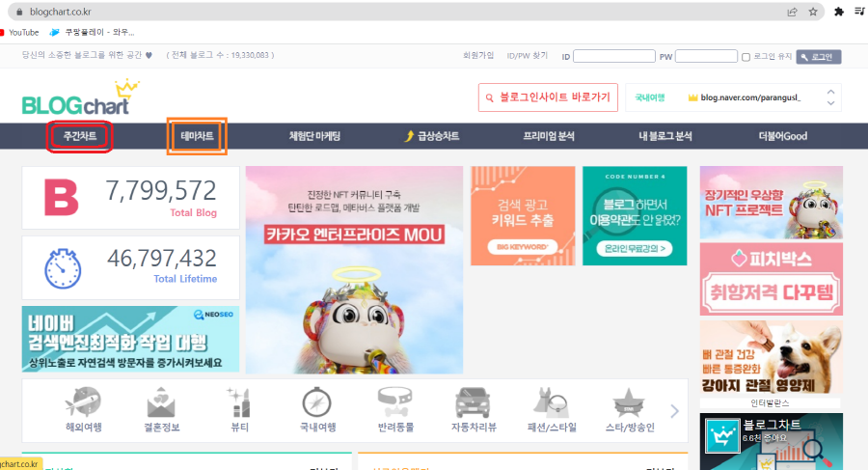Click the ID/PW 찾기 link

pos(527,55)
